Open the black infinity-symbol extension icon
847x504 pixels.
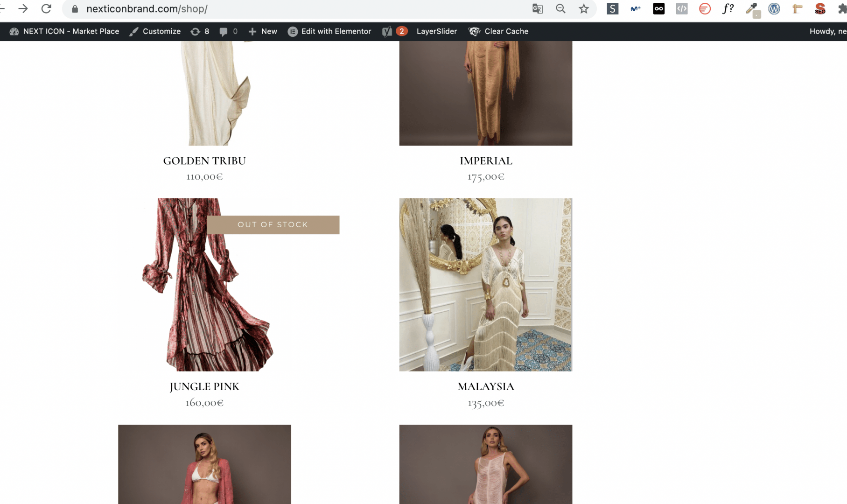[x=659, y=9]
